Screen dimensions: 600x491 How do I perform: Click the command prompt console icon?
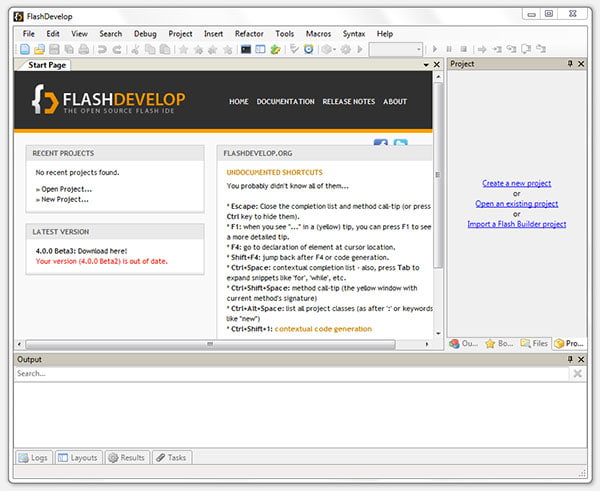click(x=246, y=49)
